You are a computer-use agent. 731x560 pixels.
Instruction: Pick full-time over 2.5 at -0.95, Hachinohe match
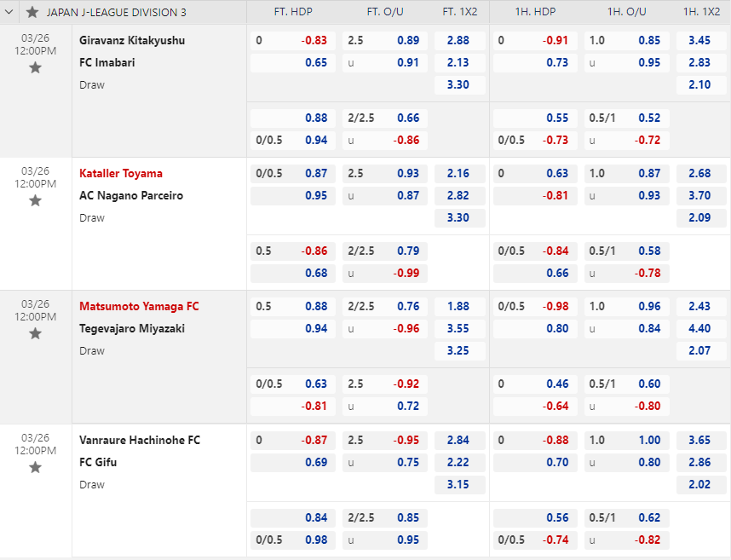[x=384, y=440]
